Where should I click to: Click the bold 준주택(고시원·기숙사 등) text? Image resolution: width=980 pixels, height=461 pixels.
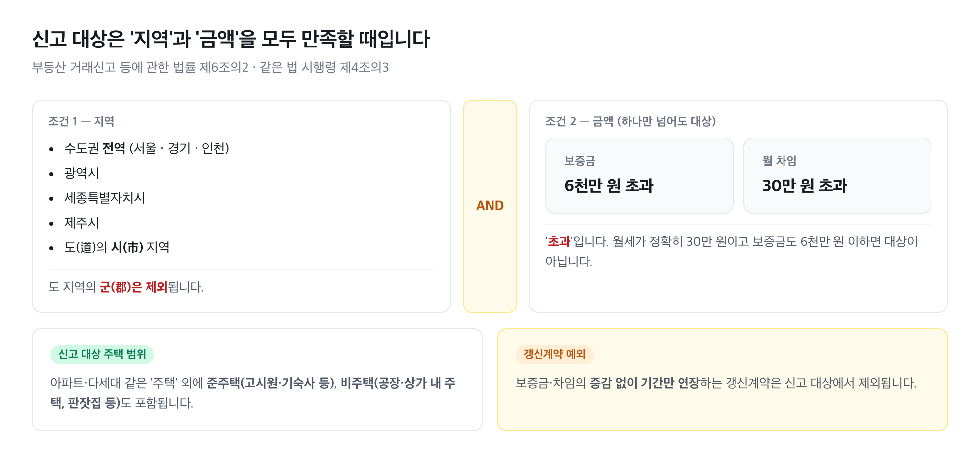(271, 383)
